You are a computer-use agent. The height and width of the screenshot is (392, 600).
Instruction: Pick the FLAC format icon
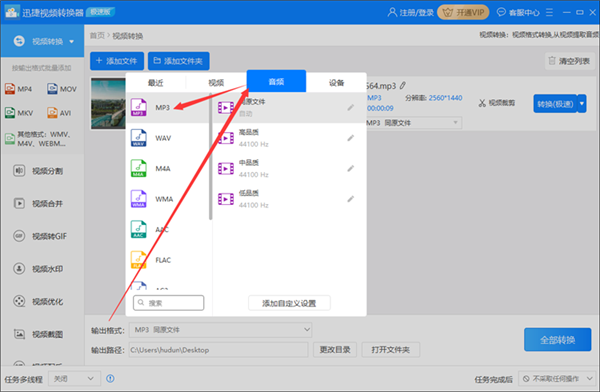tap(139, 260)
